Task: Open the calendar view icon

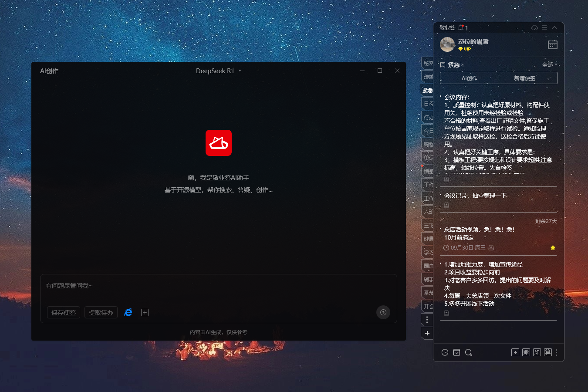Action: pyautogui.click(x=552, y=45)
